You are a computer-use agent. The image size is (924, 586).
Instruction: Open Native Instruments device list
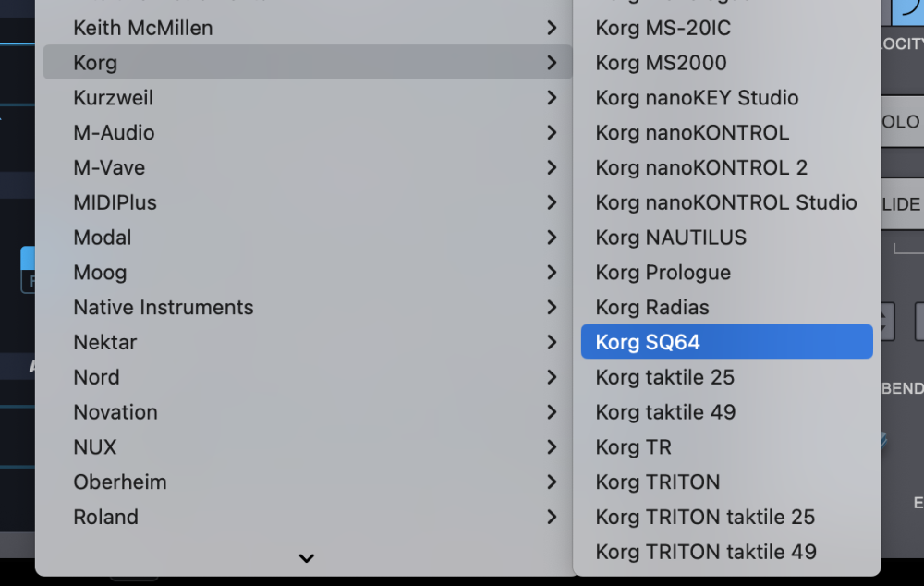click(164, 308)
